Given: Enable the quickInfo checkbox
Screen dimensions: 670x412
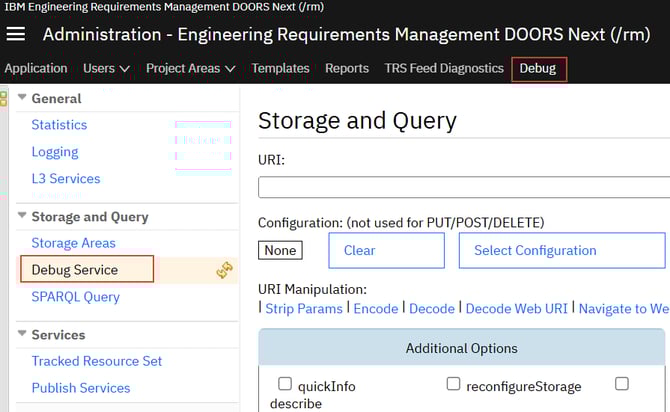Looking at the screenshot, I should [x=285, y=384].
